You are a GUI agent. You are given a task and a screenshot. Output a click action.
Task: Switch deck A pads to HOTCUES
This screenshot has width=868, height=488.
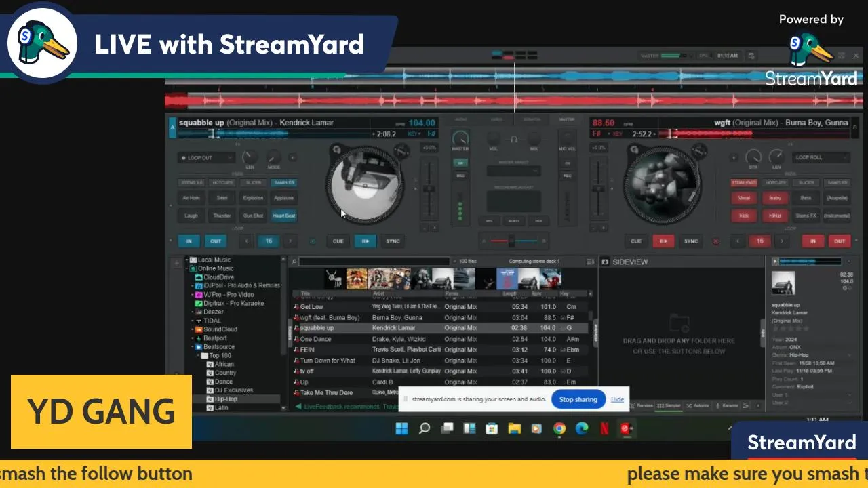222,183
